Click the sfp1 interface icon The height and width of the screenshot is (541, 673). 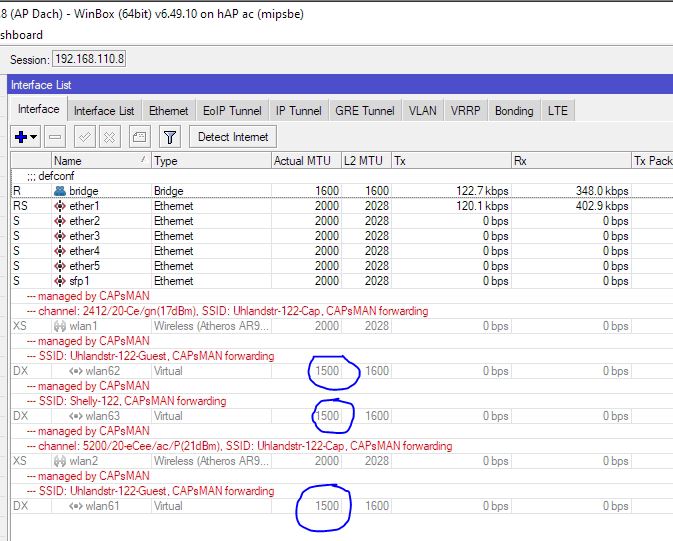pos(60,281)
